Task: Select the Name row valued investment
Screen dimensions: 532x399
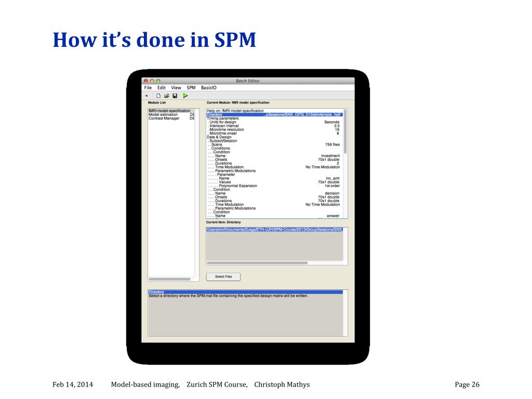Action: click(x=274, y=156)
